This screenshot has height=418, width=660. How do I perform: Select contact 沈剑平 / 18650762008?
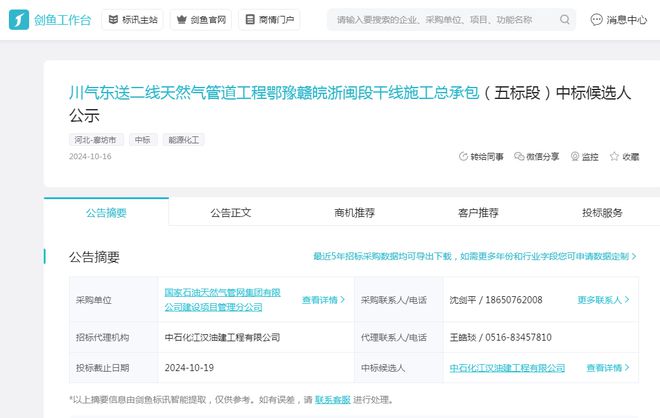496,300
